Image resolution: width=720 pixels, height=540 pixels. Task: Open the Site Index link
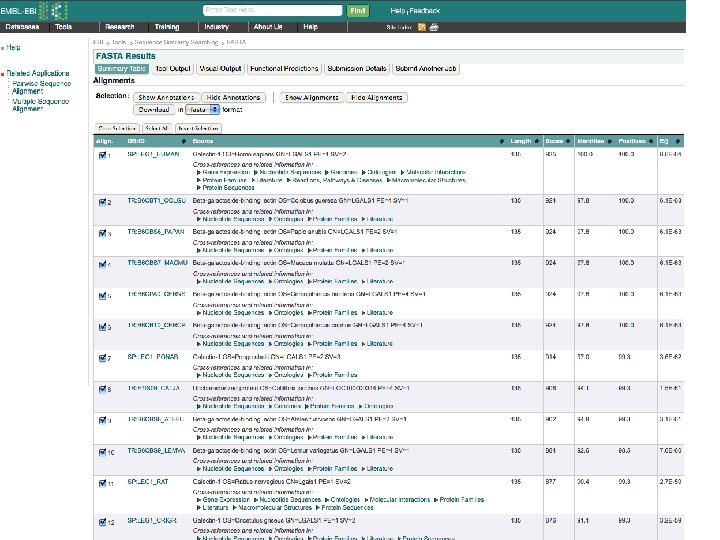pos(399,28)
